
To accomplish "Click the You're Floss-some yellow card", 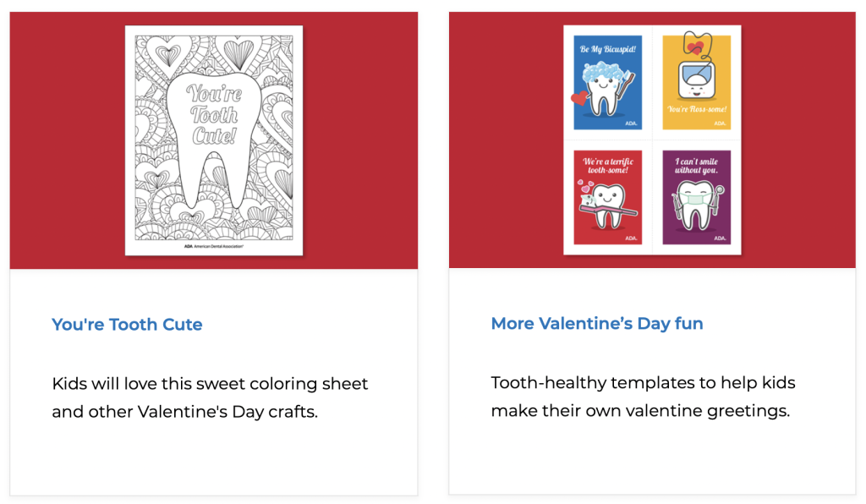I will (697, 82).
